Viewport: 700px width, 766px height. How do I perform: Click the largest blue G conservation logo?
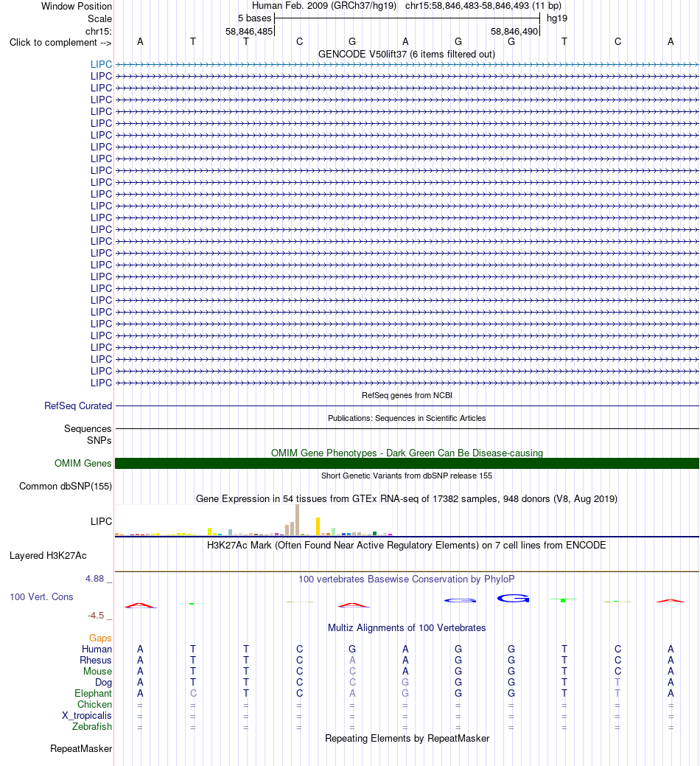(513, 599)
